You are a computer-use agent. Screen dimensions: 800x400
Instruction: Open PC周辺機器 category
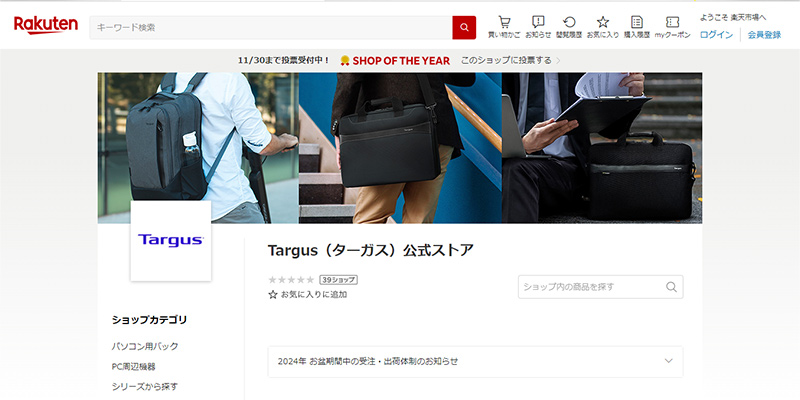(x=134, y=366)
